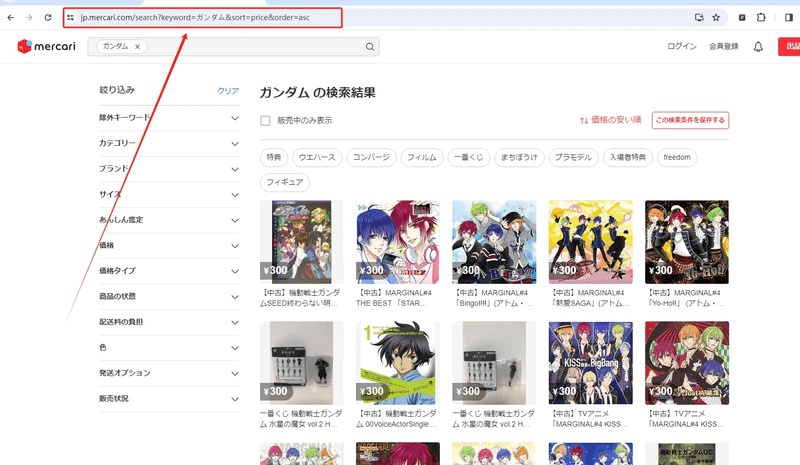Image resolution: width=800 pixels, height=465 pixels.
Task: Bookmark this page with the star icon
Action: click(x=716, y=17)
